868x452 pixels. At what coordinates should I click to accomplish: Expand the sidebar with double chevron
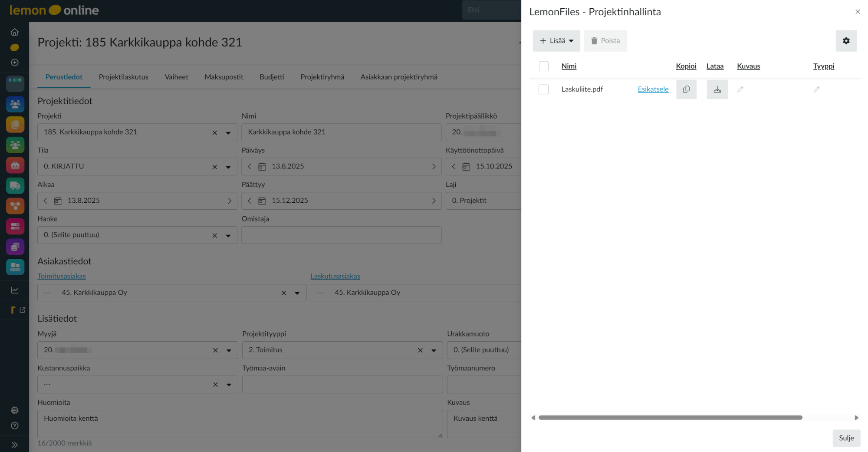(15, 445)
